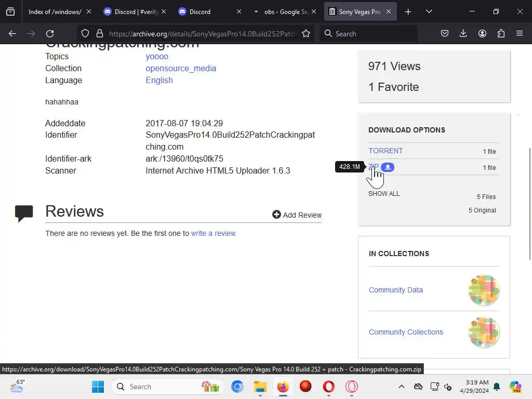Launch Chromium from taskbar

click(237, 387)
